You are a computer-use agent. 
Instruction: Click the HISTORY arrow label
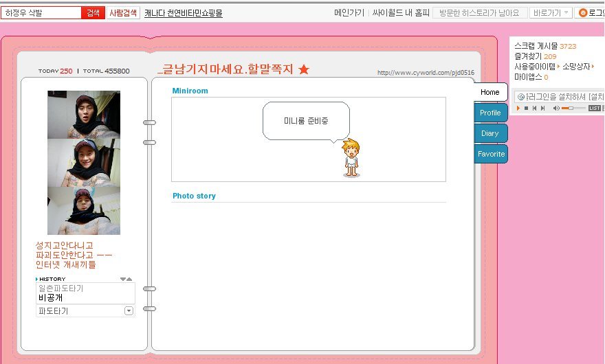click(x=51, y=279)
